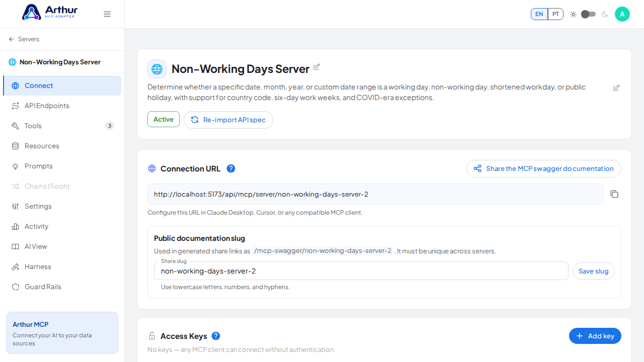644x362 pixels.
Task: Open AI View in sidebar
Action: pos(62,246)
